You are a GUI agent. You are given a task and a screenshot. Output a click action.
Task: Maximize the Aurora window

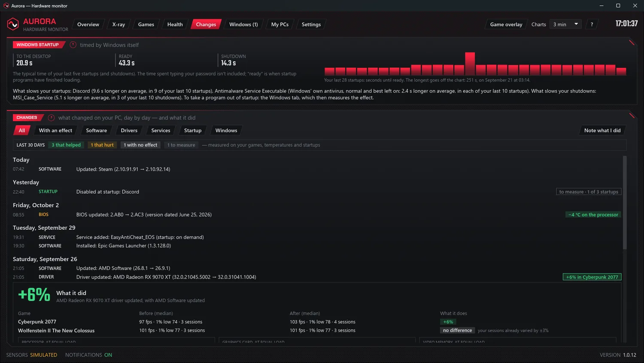(x=618, y=6)
